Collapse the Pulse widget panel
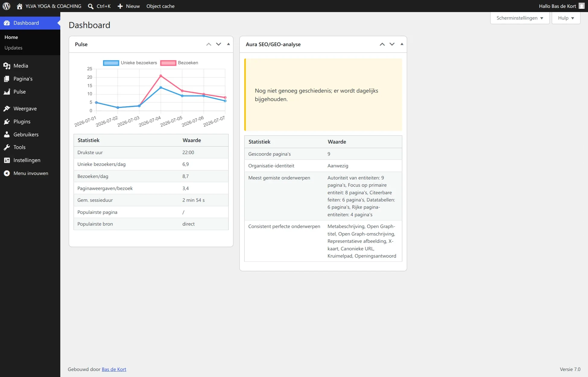 229,44
